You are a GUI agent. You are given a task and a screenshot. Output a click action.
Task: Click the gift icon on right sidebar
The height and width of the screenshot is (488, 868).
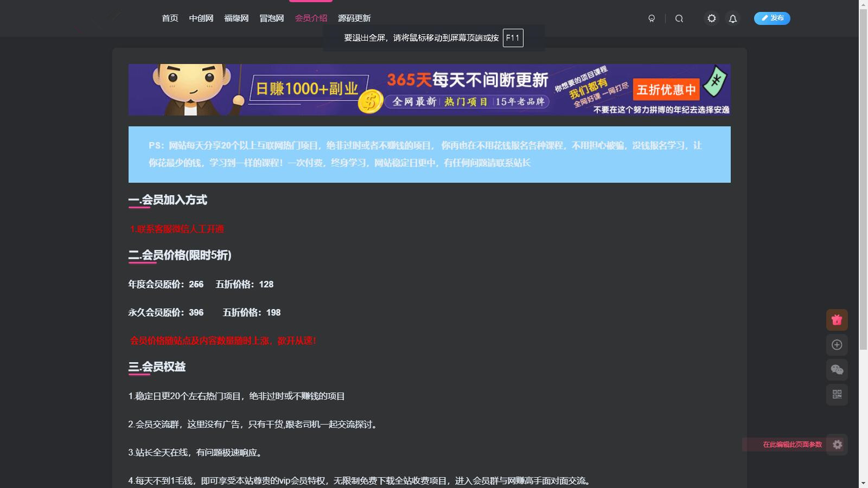tap(837, 320)
